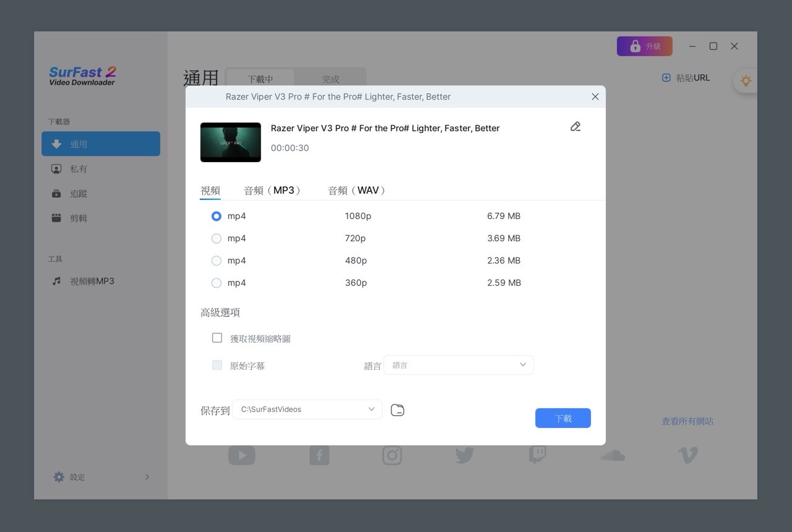Click the 2.36 MB file size
Image resolution: width=792 pixels, height=532 pixels.
[504, 261]
